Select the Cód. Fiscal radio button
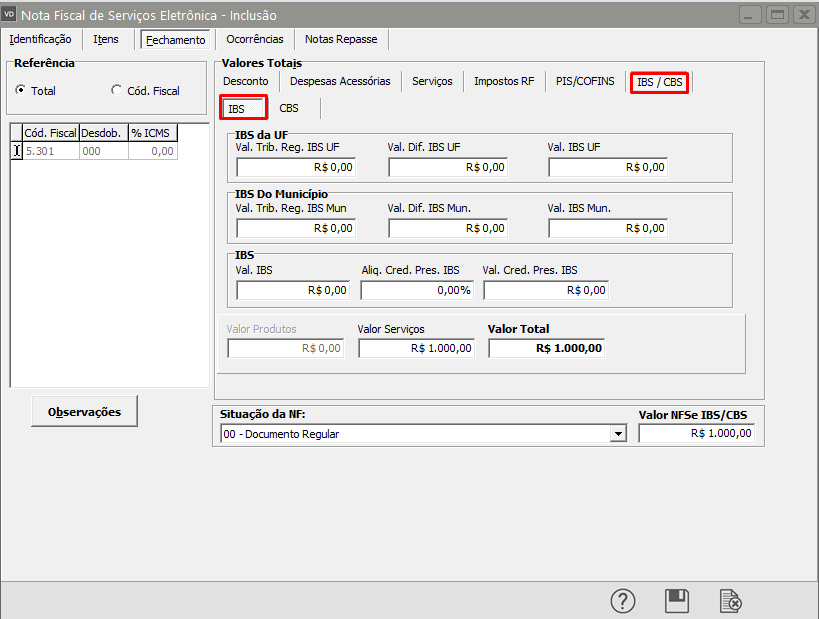Viewport: 819px width, 619px height. [x=117, y=90]
